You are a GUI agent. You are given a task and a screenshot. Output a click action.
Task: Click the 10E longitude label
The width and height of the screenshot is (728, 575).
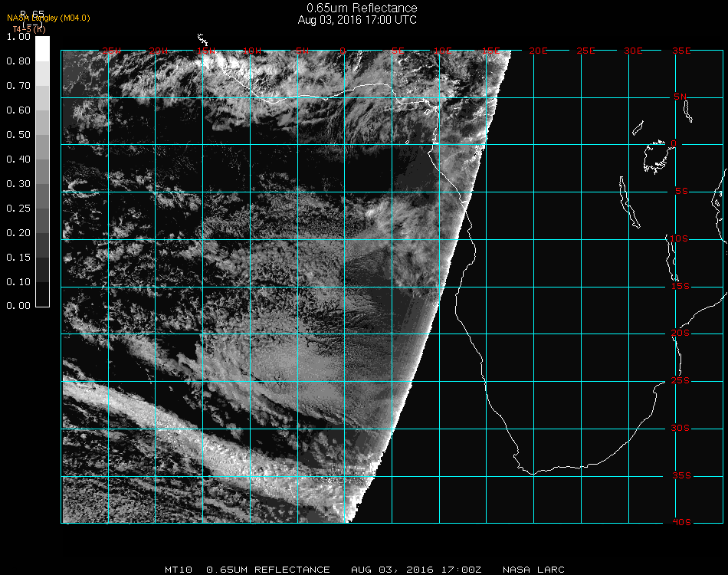442,51
